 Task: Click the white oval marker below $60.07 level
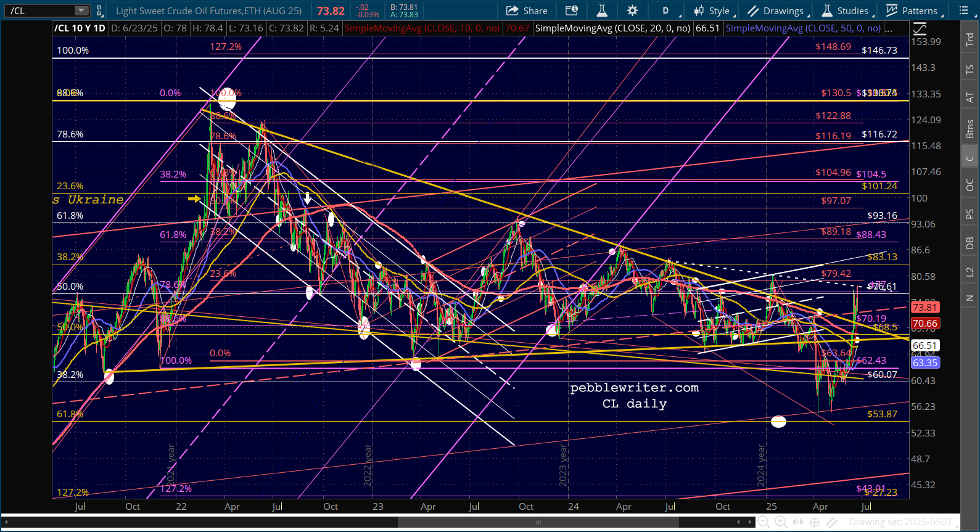[x=778, y=422]
